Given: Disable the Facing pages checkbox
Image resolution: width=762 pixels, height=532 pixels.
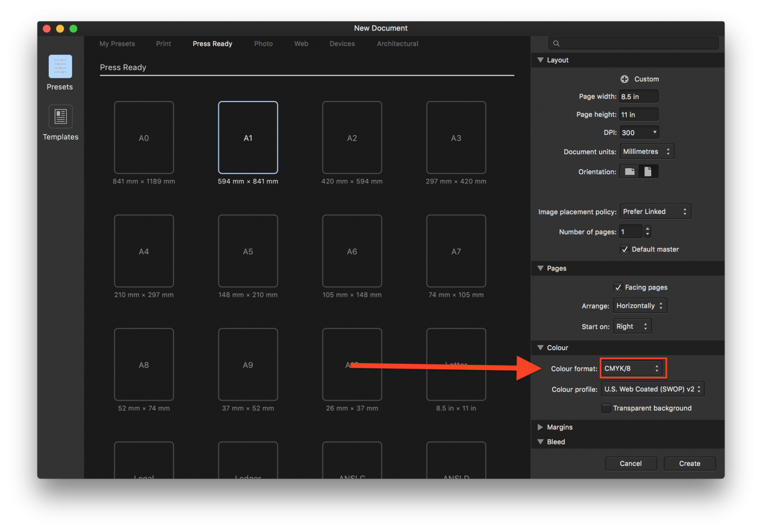Looking at the screenshot, I should click(x=618, y=288).
